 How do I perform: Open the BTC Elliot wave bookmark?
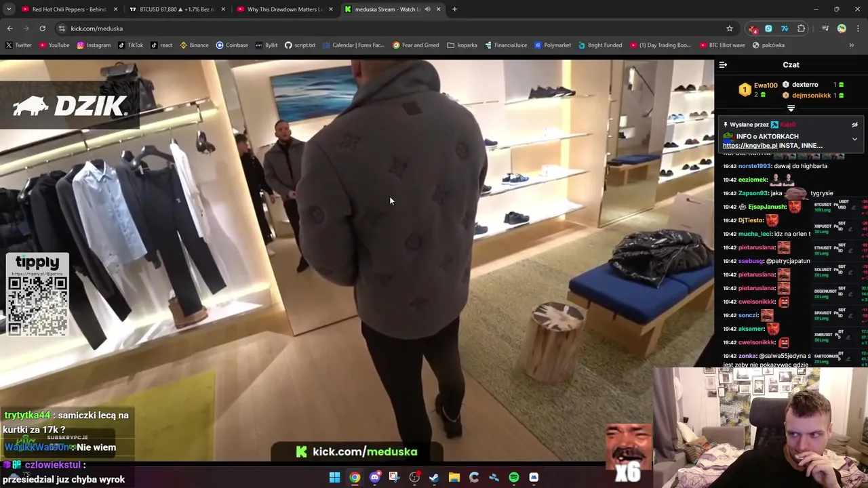coord(722,45)
